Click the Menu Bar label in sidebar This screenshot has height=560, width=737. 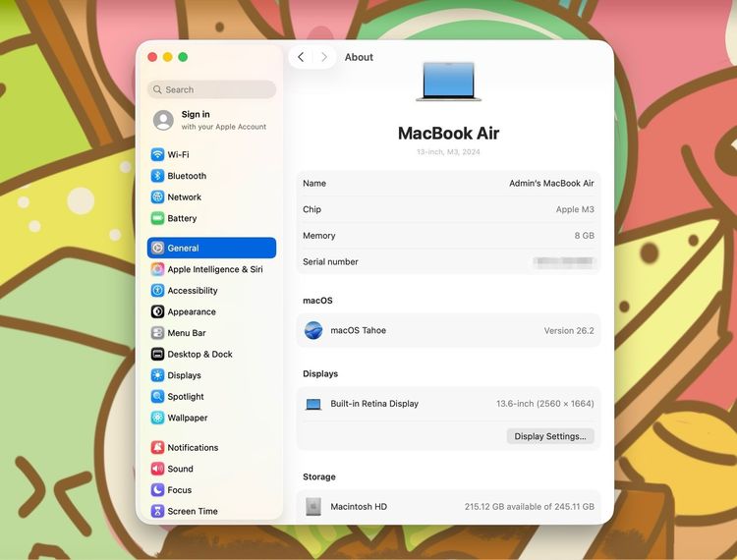[187, 333]
